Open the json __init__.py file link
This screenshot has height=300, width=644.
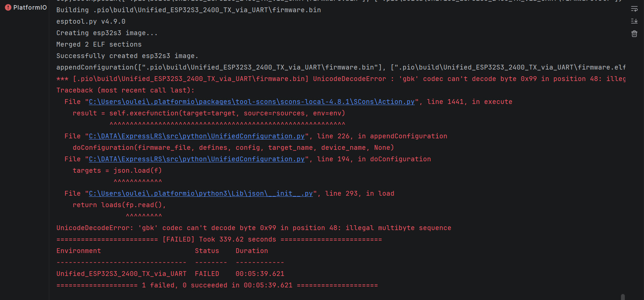point(201,193)
